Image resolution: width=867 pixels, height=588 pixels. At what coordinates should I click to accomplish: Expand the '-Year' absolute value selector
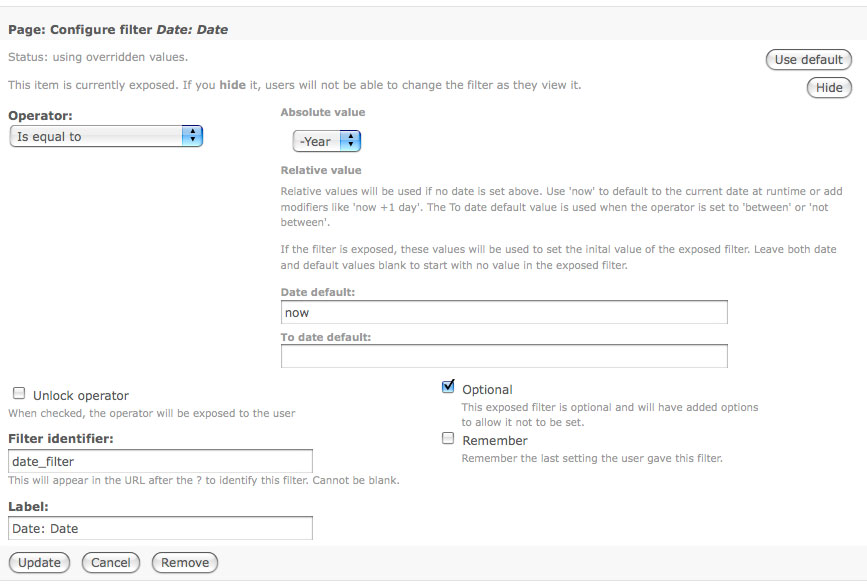326,141
